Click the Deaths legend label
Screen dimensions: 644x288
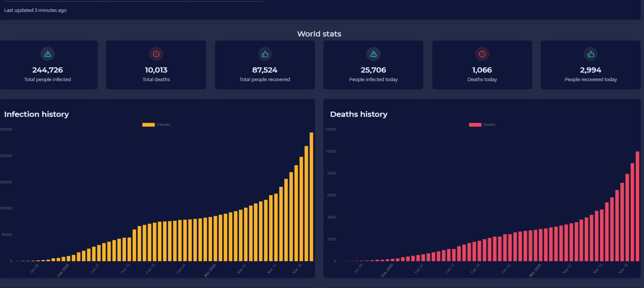(489, 125)
